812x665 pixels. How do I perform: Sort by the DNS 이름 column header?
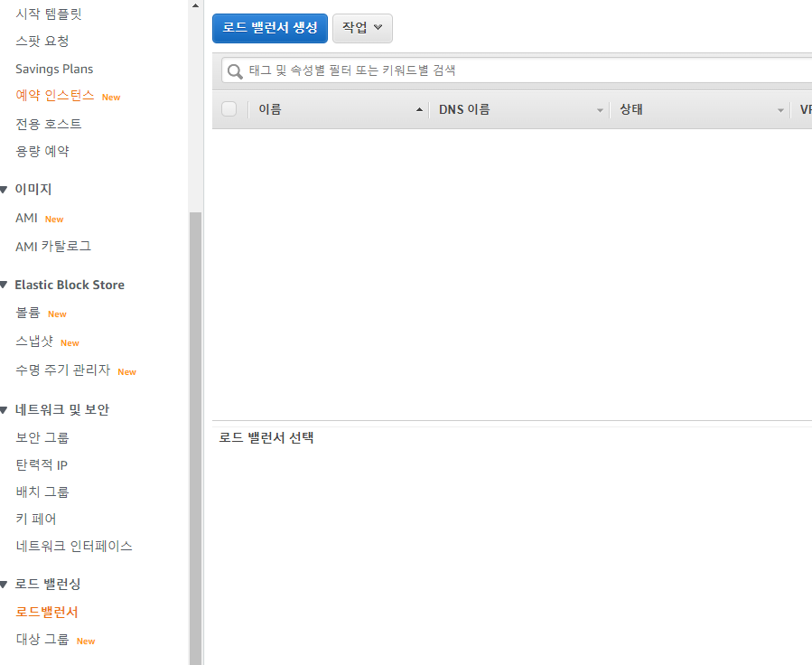464,109
